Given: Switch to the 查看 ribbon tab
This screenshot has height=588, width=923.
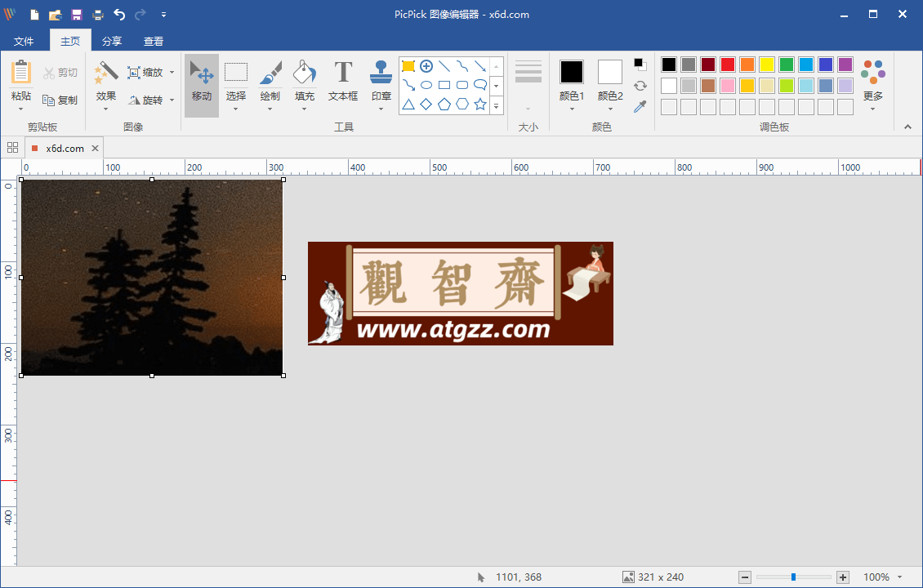Looking at the screenshot, I should point(154,41).
